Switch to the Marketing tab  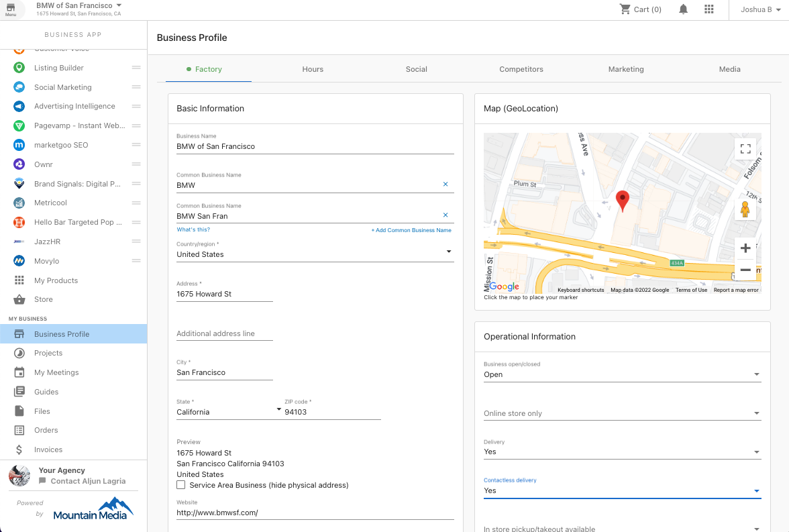(626, 70)
